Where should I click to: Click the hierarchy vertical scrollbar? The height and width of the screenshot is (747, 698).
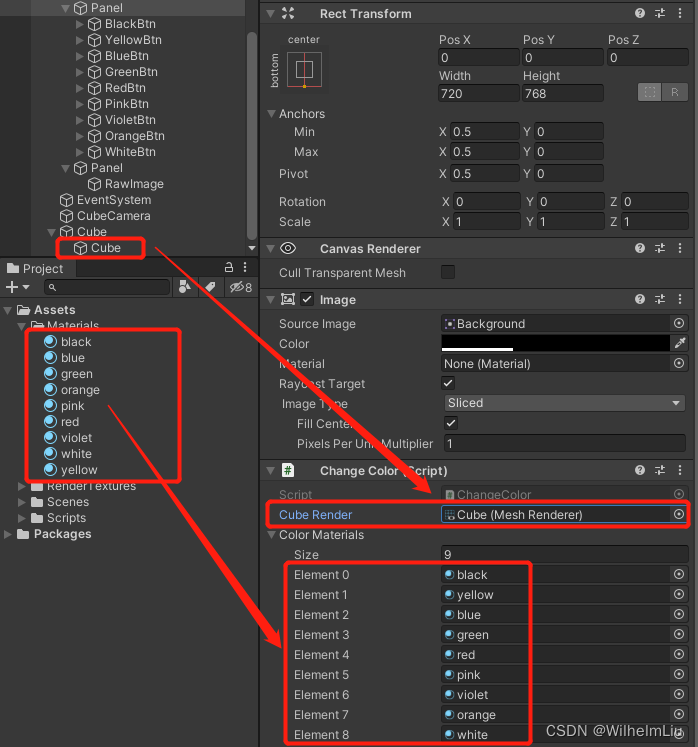[x=252, y=136]
